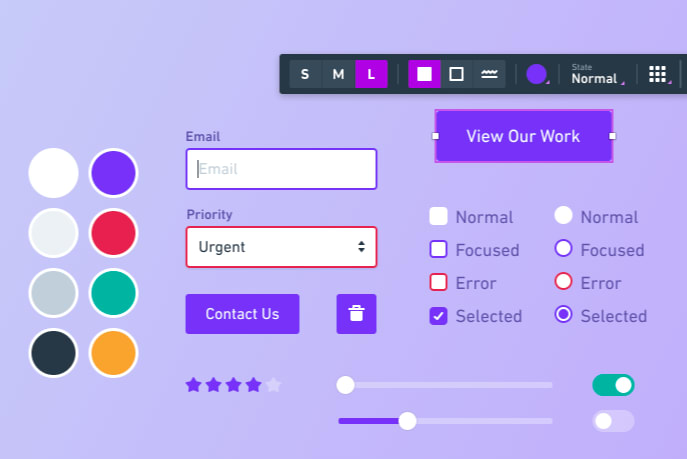Select size L in toolbar
The height and width of the screenshot is (459, 687).
coord(371,74)
